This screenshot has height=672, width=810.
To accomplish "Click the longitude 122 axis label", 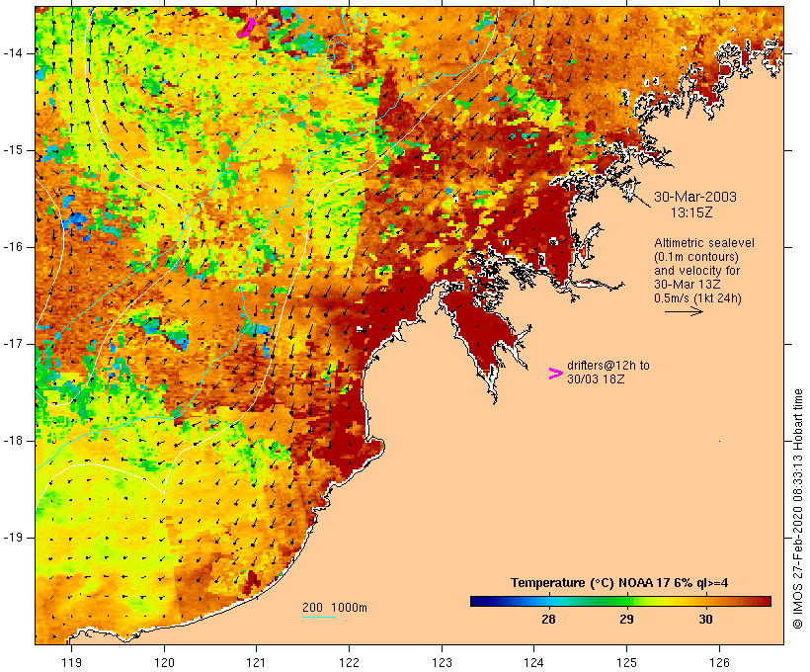I will 350,662.
